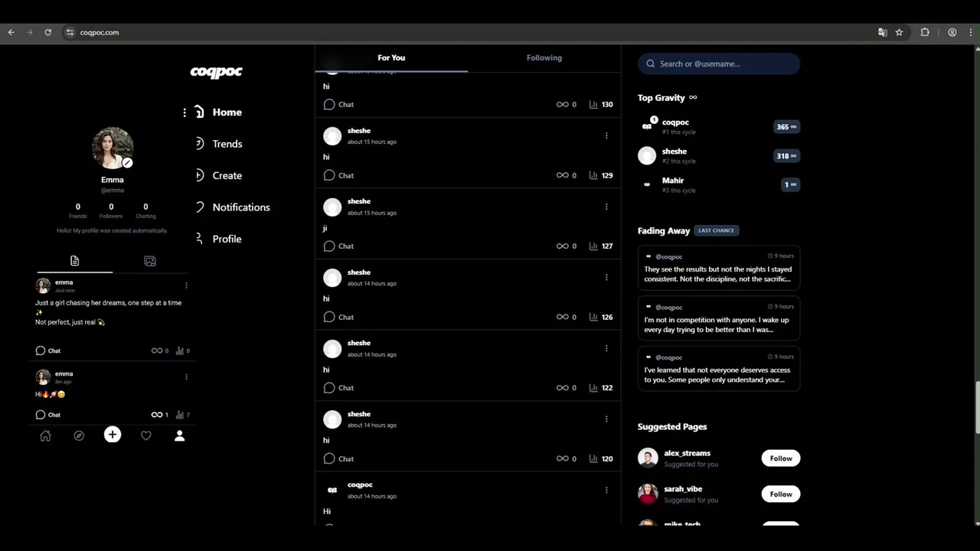Click the three-dot menu beside Home
Viewport: 980px width, 551px height.
point(185,112)
